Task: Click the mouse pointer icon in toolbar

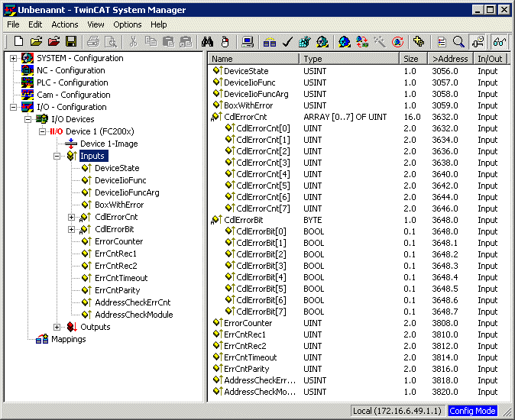Action: click(x=225, y=42)
